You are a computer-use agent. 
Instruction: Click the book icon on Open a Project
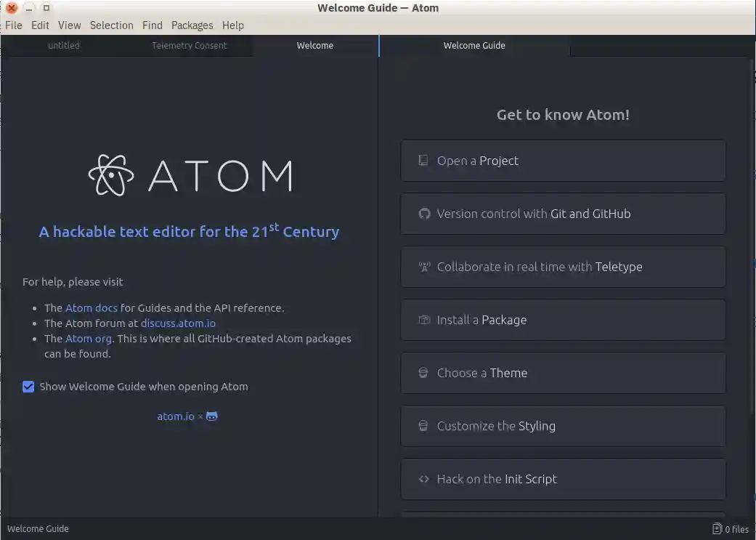point(423,161)
